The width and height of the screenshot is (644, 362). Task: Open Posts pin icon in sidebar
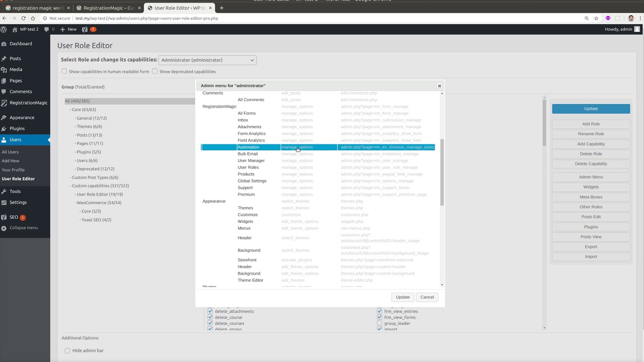click(4, 58)
